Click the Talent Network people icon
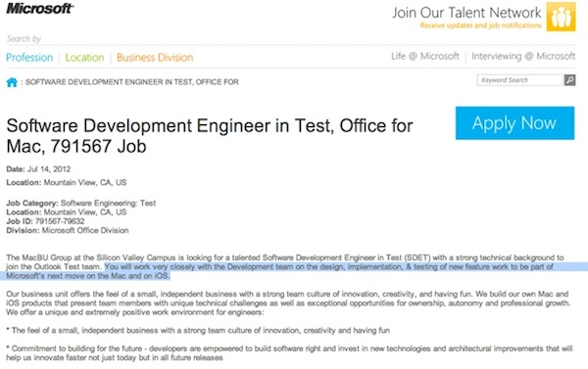Image resolution: width=588 pixels, height=369 pixels. tap(561, 17)
